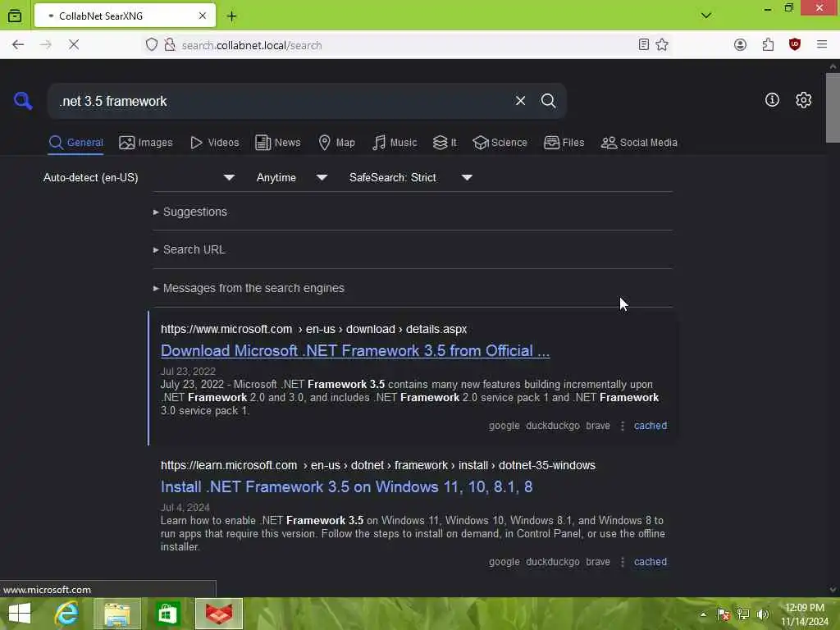Click the insecure connection lock icon

coord(170,45)
